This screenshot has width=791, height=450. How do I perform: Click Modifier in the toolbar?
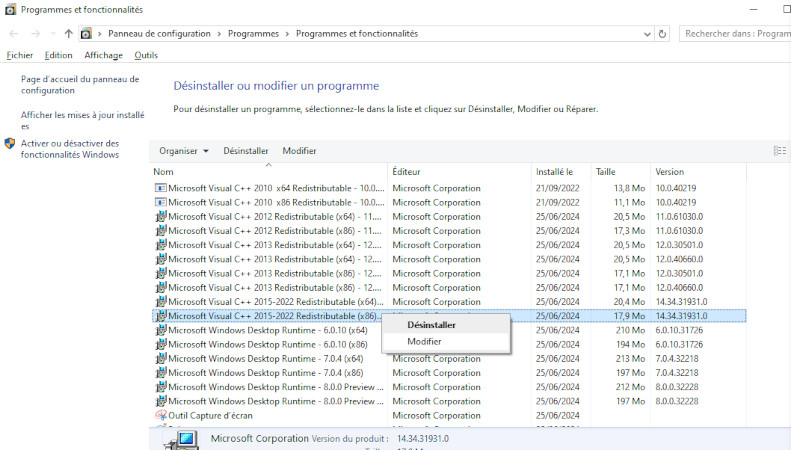299,151
